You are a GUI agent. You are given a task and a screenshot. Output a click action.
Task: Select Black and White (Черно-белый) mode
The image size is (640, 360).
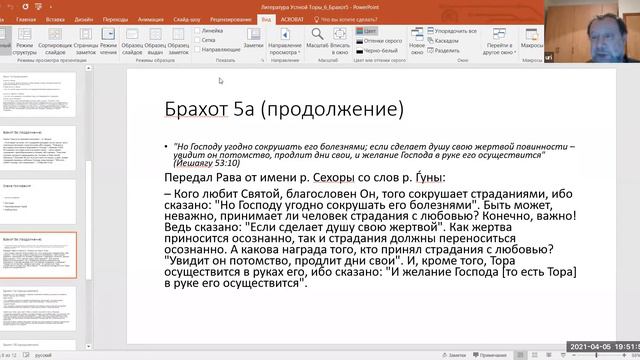pyautogui.click(x=376, y=51)
